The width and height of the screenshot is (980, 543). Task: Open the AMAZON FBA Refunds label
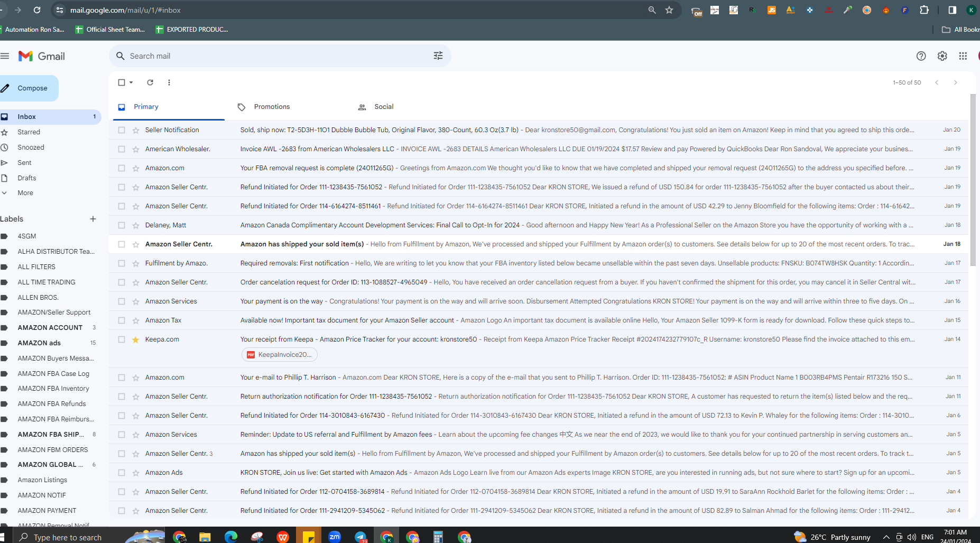click(x=51, y=404)
